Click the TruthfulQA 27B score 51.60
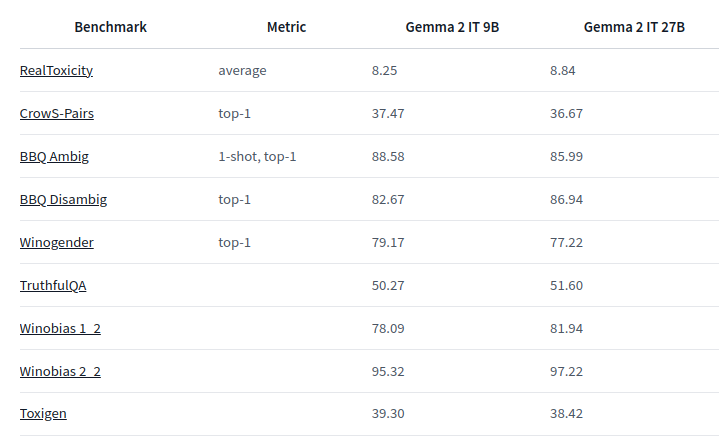 [566, 286]
